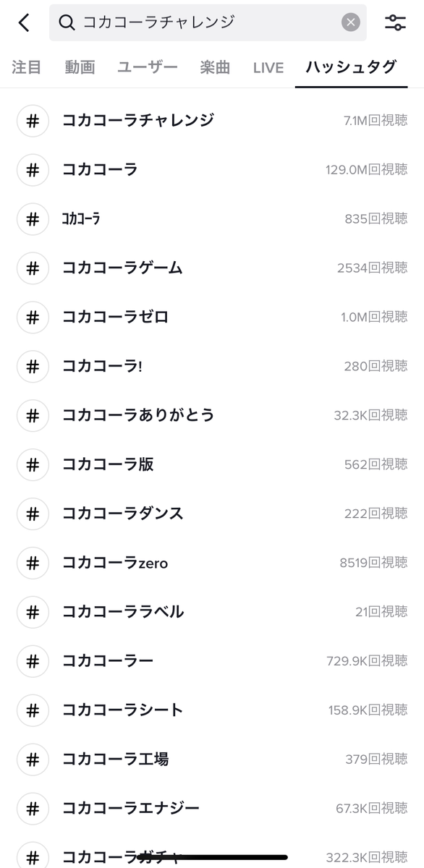
Task: Tap hash icon beside コカコーラダンス
Action: click(x=33, y=514)
